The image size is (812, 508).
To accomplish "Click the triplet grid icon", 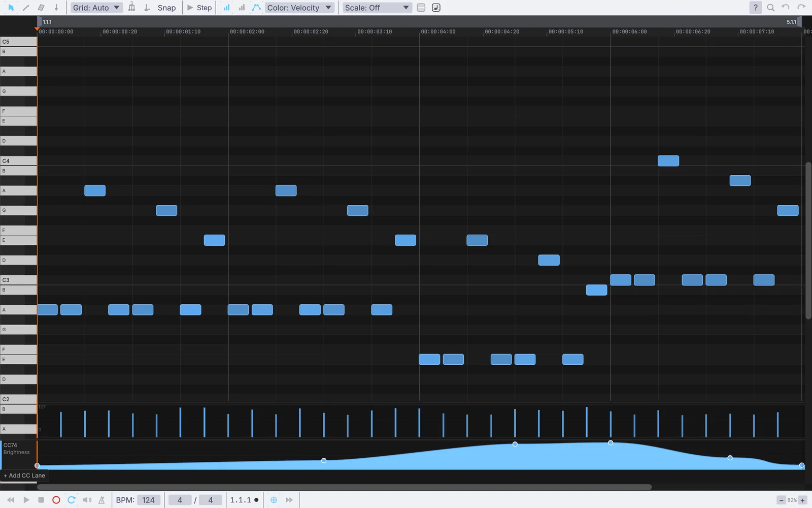I will (131, 8).
